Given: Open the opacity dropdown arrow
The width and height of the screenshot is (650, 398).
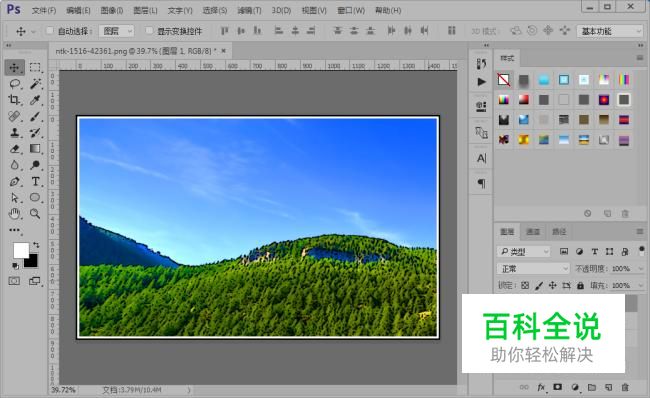Looking at the screenshot, I should point(641,269).
